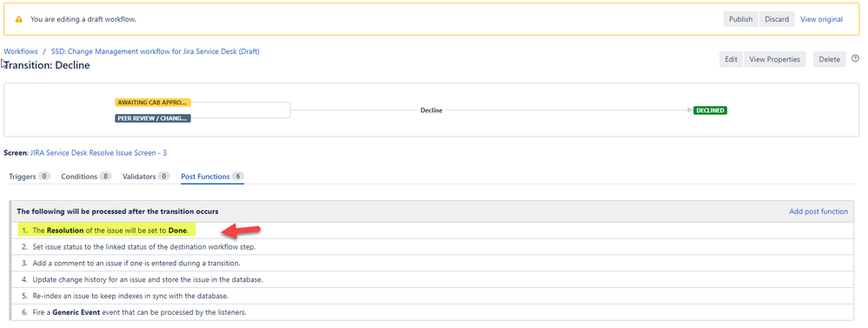Go to Workflows breadcrumb link

tap(21, 51)
